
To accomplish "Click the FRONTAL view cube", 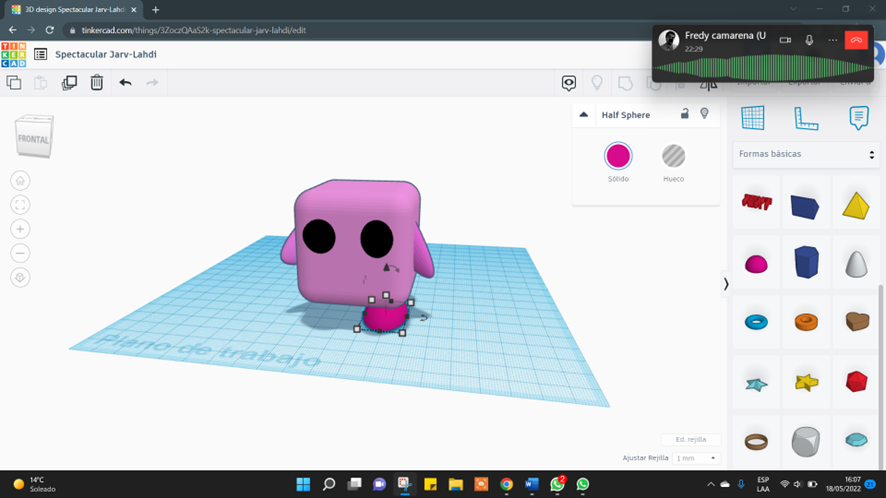I will pyautogui.click(x=34, y=136).
